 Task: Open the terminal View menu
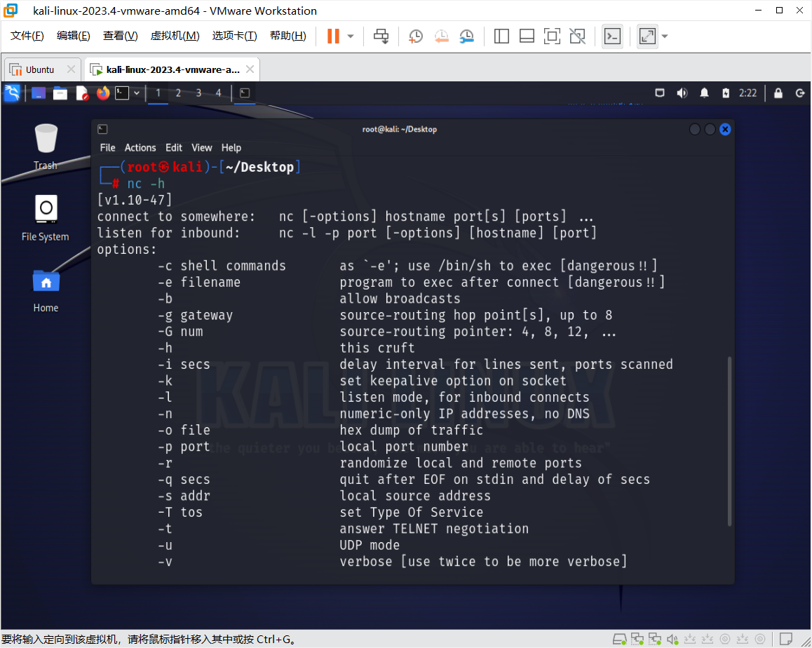coord(201,148)
